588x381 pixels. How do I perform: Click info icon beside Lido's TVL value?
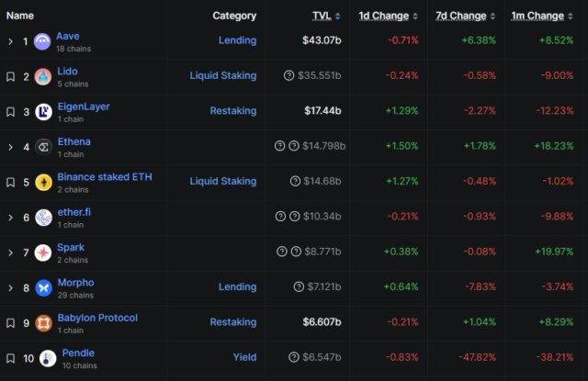[288, 76]
